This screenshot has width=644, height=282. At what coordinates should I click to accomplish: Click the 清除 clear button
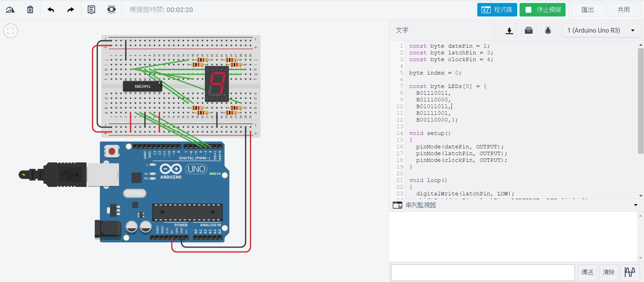pos(609,272)
